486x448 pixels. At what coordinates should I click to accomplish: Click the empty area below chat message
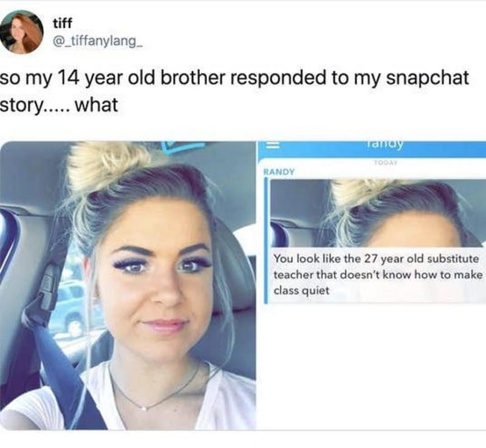click(372, 366)
